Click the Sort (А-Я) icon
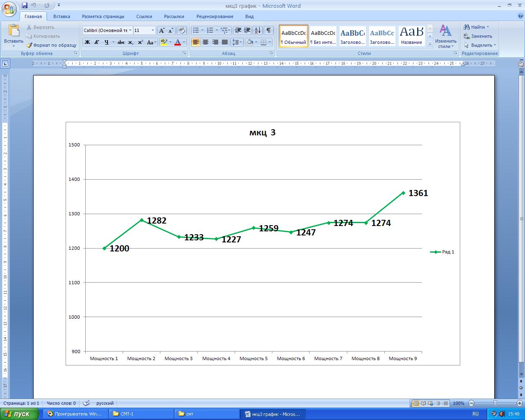Viewport: 525px width, 420px height. [257, 30]
